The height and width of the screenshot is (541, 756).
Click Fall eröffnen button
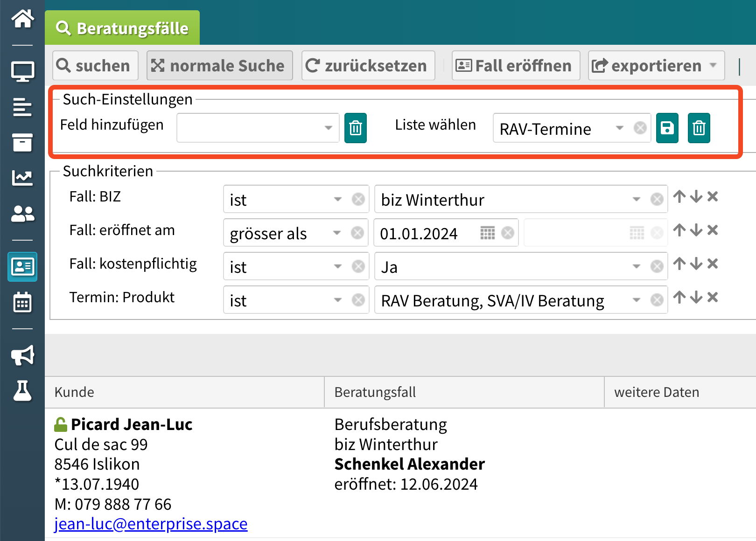[x=516, y=66]
